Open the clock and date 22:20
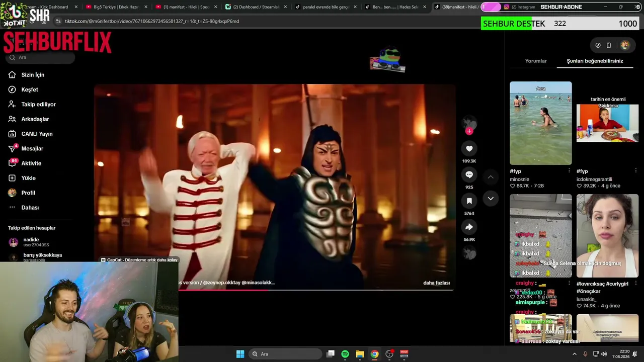 click(620, 354)
